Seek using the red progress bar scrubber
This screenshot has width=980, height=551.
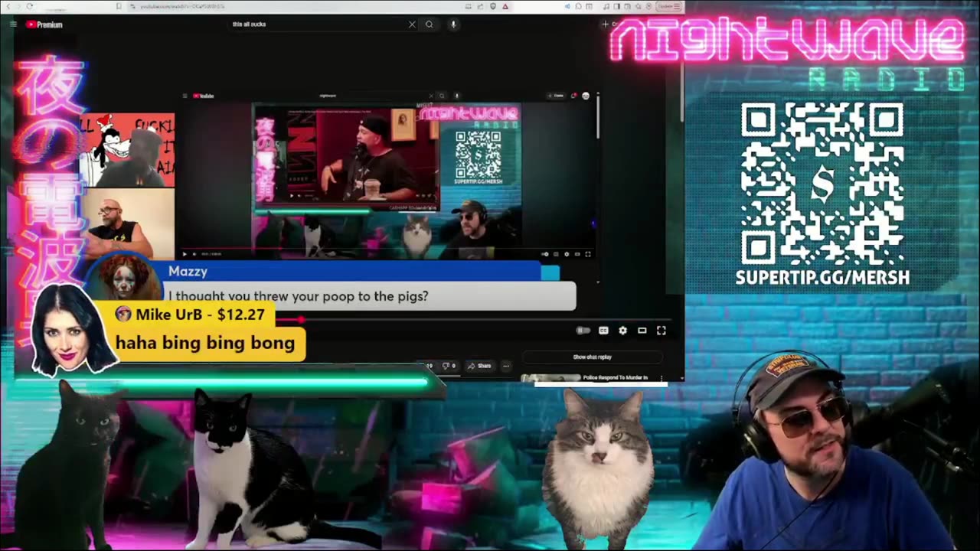[301, 319]
